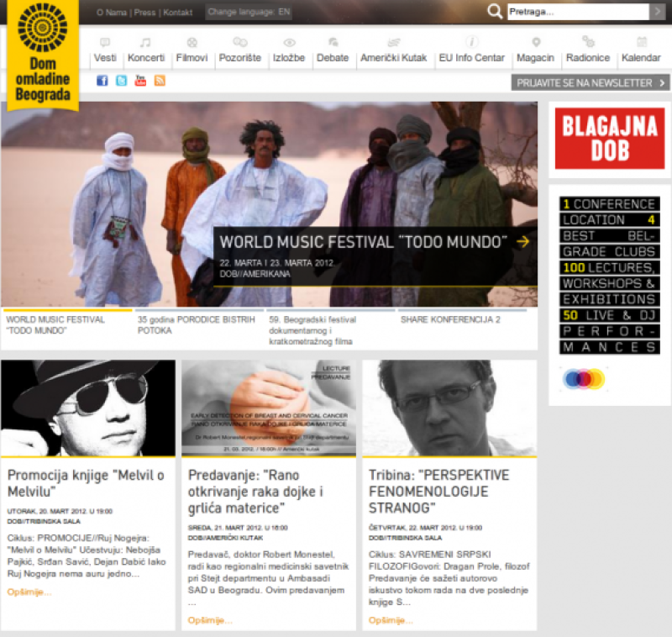Open the Blagajna DOB red banner
The height and width of the screenshot is (637, 672).
(x=609, y=139)
